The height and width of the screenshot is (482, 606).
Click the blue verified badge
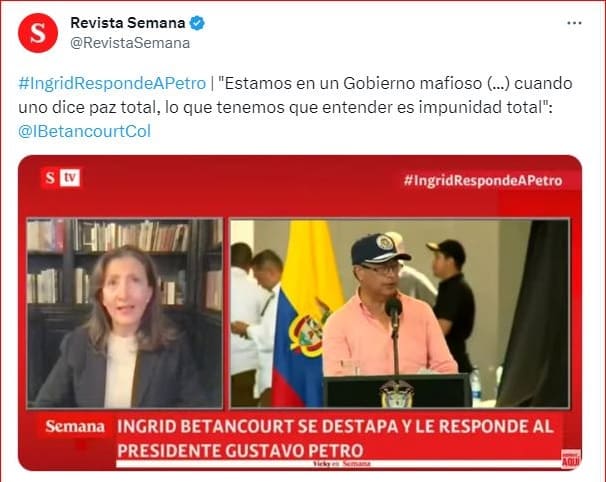[x=197, y=23]
